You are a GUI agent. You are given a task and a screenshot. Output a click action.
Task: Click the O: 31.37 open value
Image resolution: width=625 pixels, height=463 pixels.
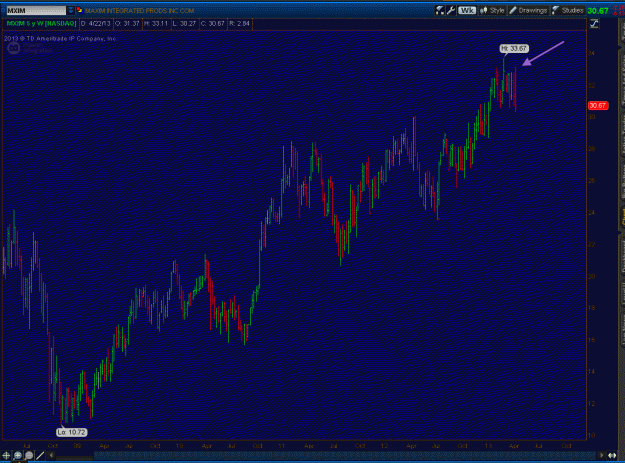pos(127,24)
